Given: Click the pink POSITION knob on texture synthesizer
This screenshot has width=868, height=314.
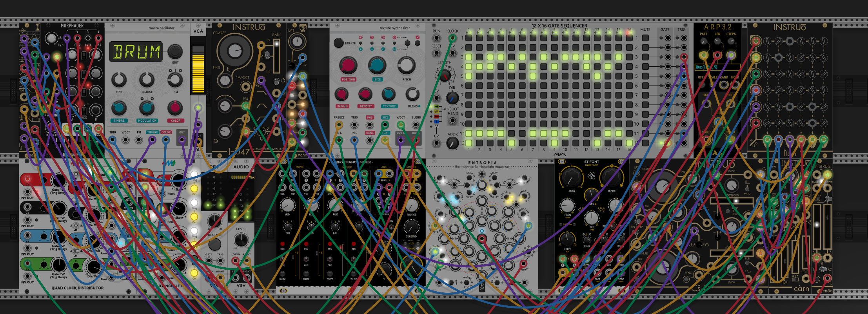Looking at the screenshot, I should [348, 66].
